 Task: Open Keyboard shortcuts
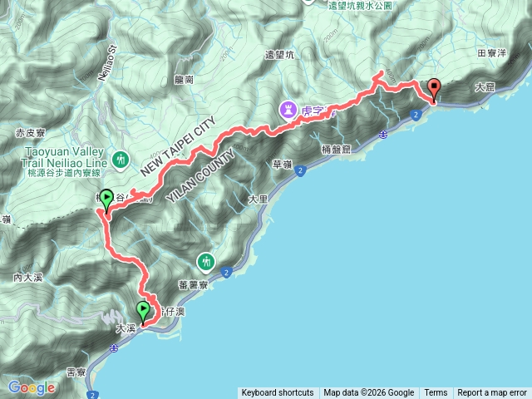(278, 393)
